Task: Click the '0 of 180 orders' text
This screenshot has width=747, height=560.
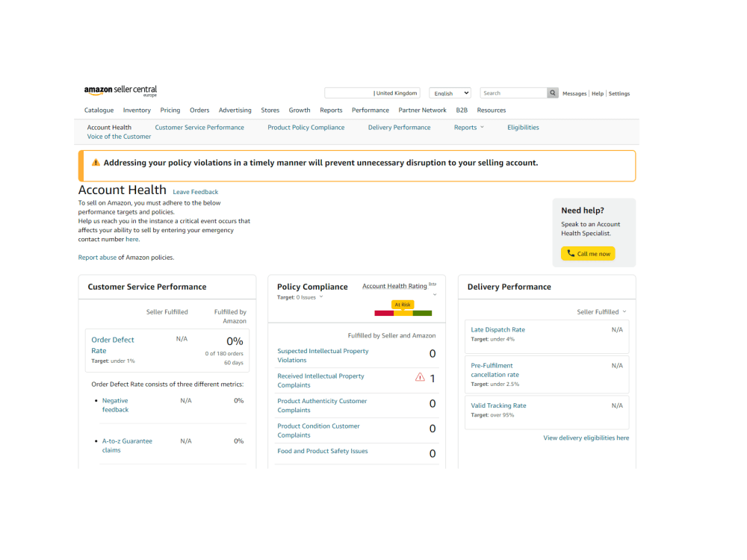Action: coord(224,353)
